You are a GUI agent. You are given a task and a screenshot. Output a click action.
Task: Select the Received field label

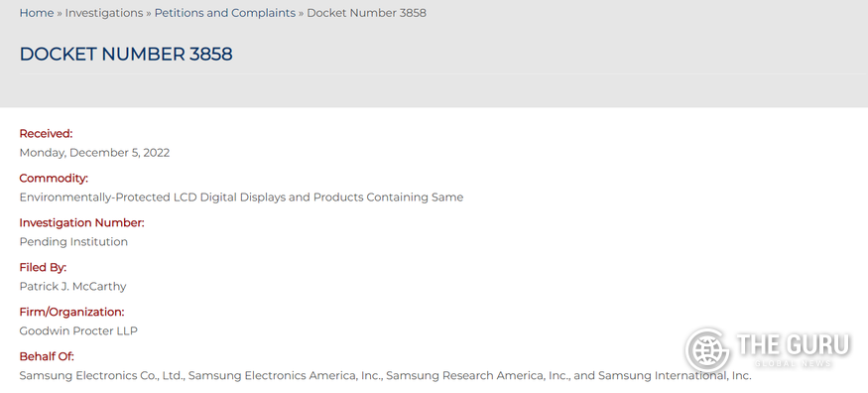click(x=46, y=133)
